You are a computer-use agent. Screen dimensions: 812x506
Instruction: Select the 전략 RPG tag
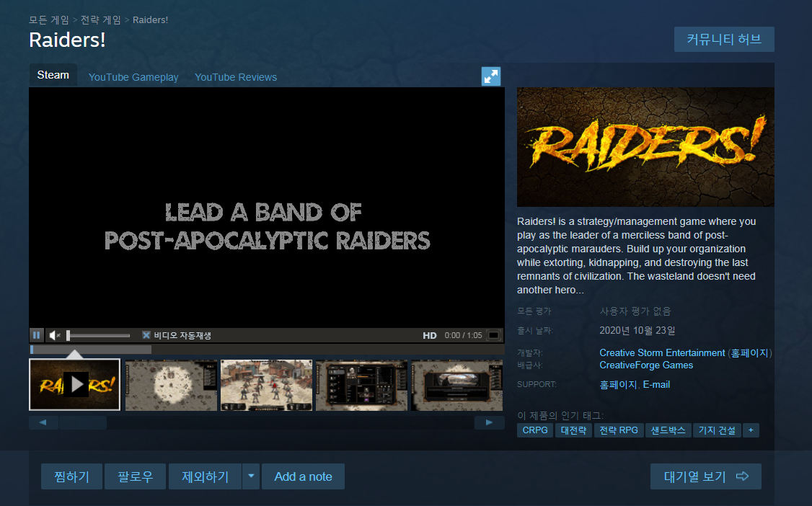[619, 430]
